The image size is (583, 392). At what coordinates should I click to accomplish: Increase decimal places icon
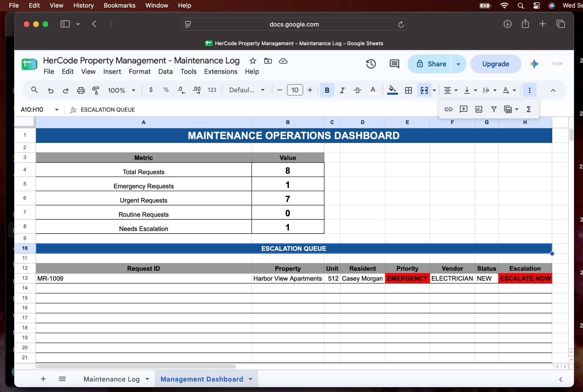coord(196,90)
